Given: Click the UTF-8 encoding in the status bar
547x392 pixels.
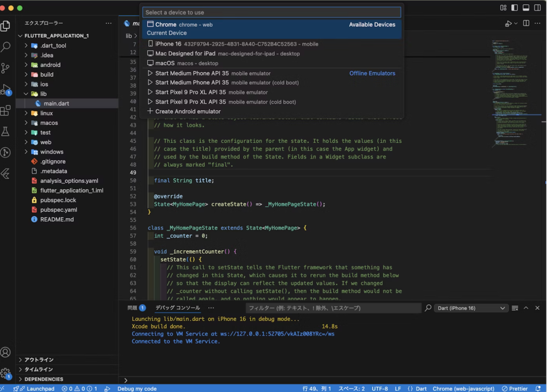Looking at the screenshot, I should pyautogui.click(x=380, y=389).
